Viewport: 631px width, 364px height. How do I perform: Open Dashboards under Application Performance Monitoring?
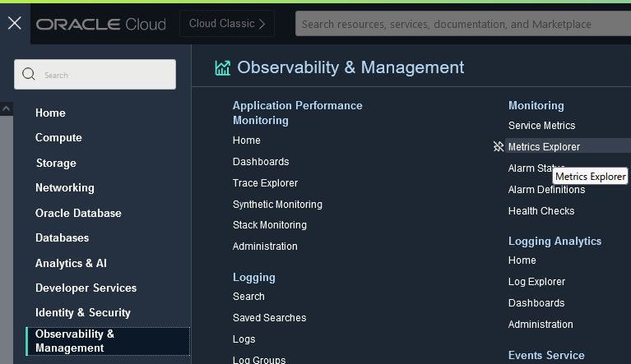[261, 162]
